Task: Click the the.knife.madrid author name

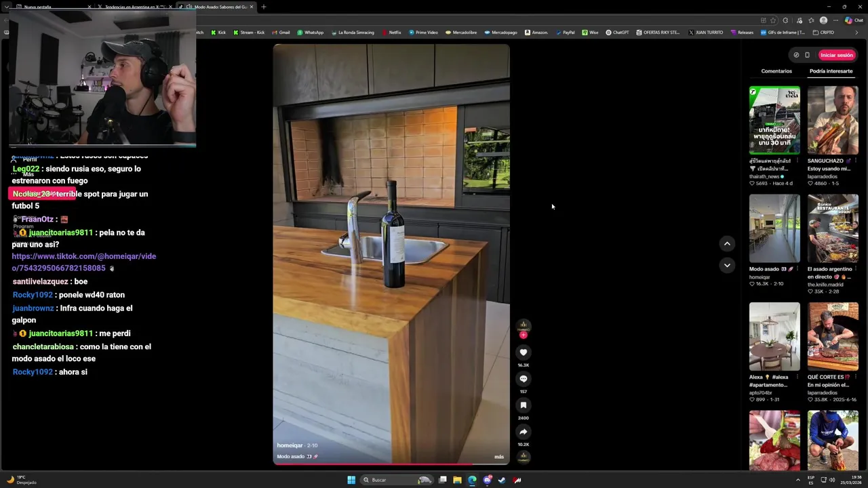Action: coord(825,285)
